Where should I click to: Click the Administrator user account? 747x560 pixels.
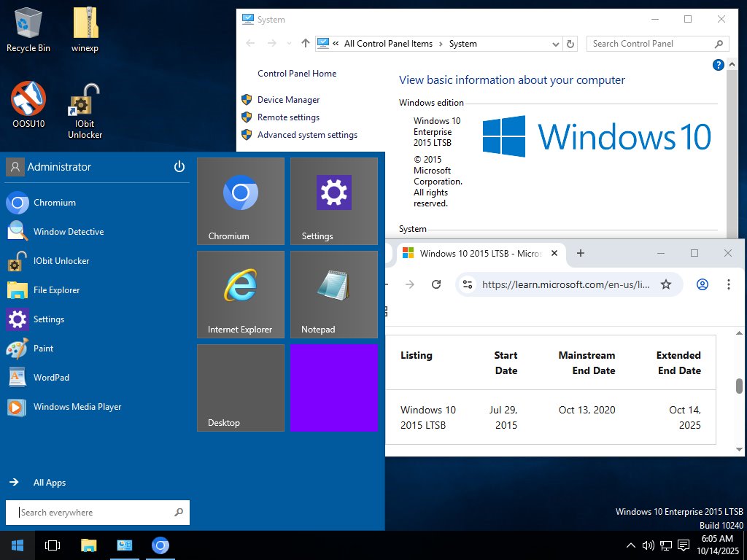pyautogui.click(x=49, y=167)
